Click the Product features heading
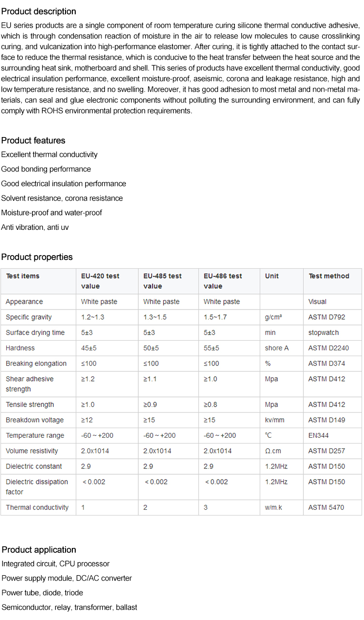Image resolution: width=364 pixels, height=620 pixels. 33,140
